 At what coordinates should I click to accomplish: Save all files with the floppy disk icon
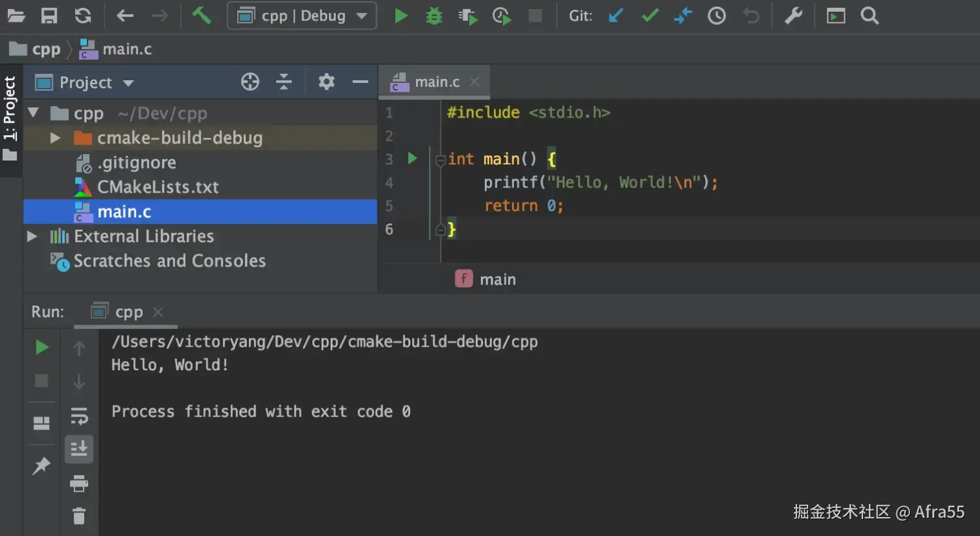click(49, 16)
